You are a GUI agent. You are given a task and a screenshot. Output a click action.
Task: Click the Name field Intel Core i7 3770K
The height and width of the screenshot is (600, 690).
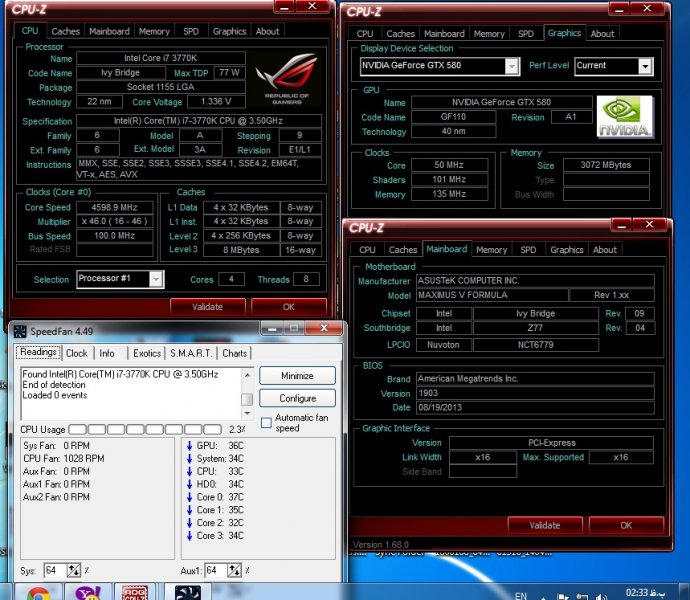click(x=161, y=58)
